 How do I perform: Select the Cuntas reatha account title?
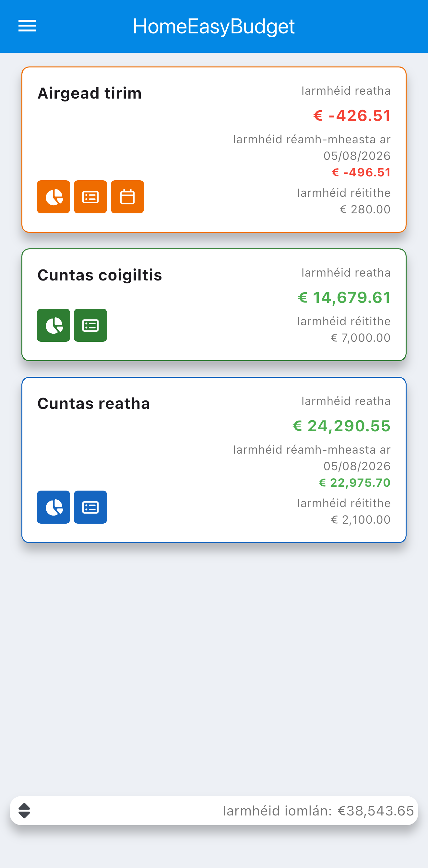(x=93, y=404)
